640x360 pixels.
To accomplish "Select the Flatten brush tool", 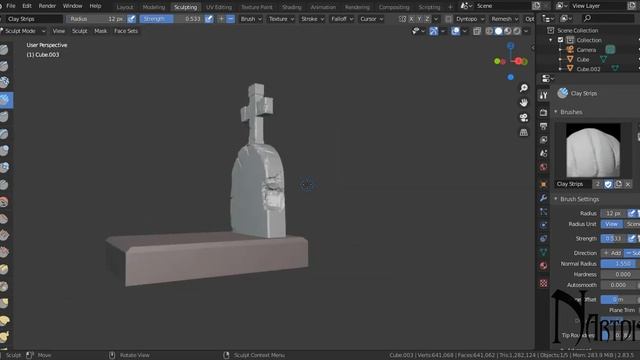I will coord(4,218).
